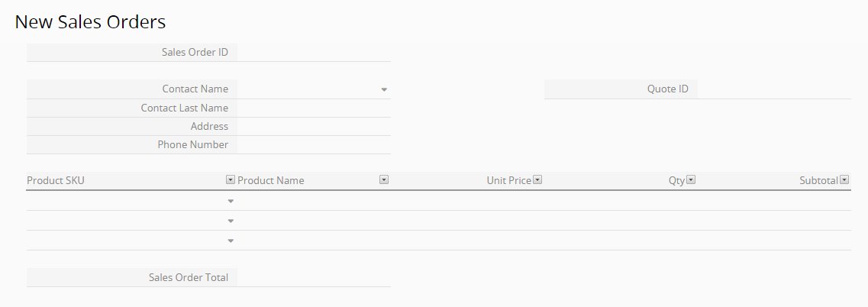Open the Subtotal column filter arrow

pyautogui.click(x=844, y=179)
